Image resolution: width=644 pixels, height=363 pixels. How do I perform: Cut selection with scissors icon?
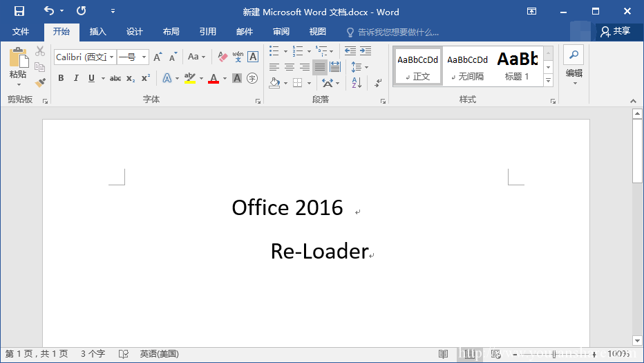pos(40,51)
